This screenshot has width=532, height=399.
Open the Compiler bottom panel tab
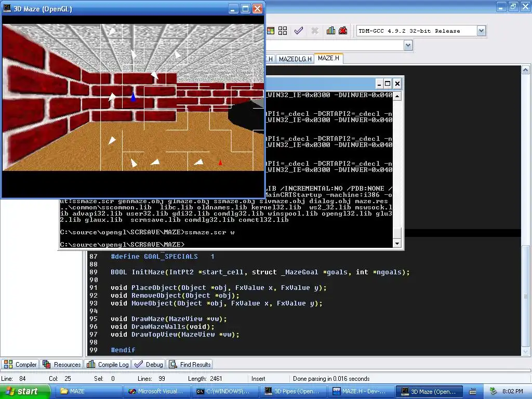20,364
